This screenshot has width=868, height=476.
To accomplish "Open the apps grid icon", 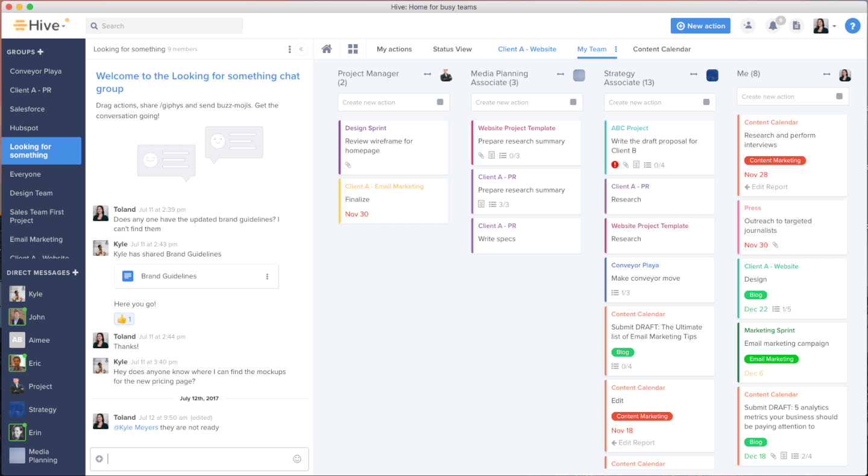I will point(353,49).
